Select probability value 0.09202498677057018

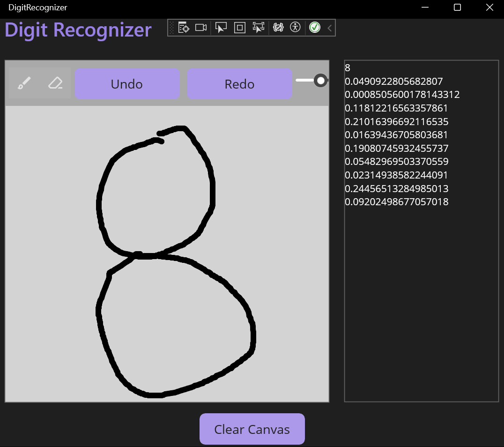click(396, 201)
